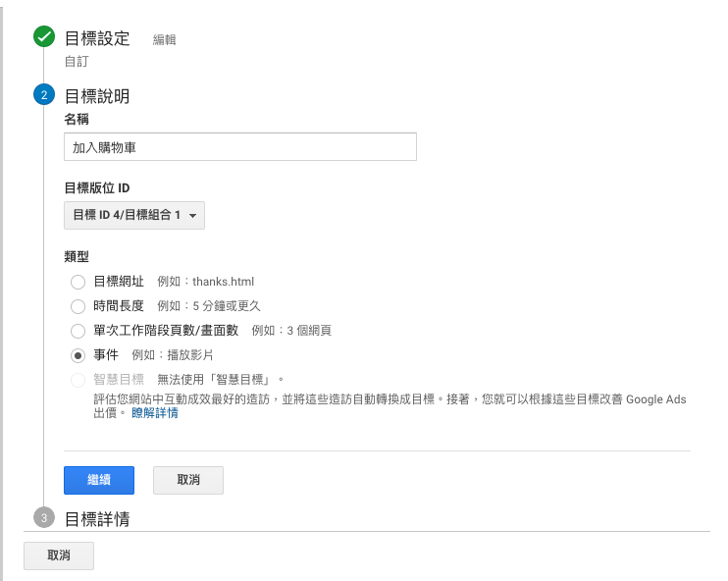Click the gray step 3 circle

[x=44, y=518]
